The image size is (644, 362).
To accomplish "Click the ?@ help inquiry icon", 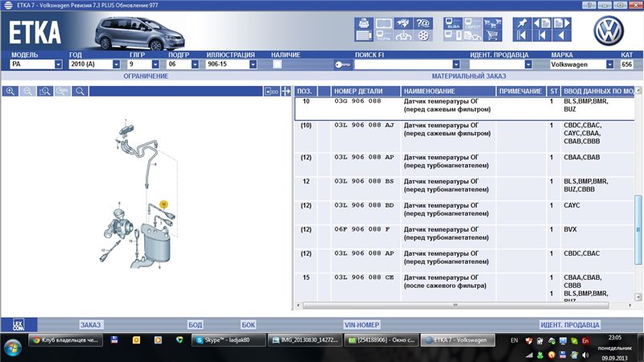I will pyautogui.click(x=423, y=23).
